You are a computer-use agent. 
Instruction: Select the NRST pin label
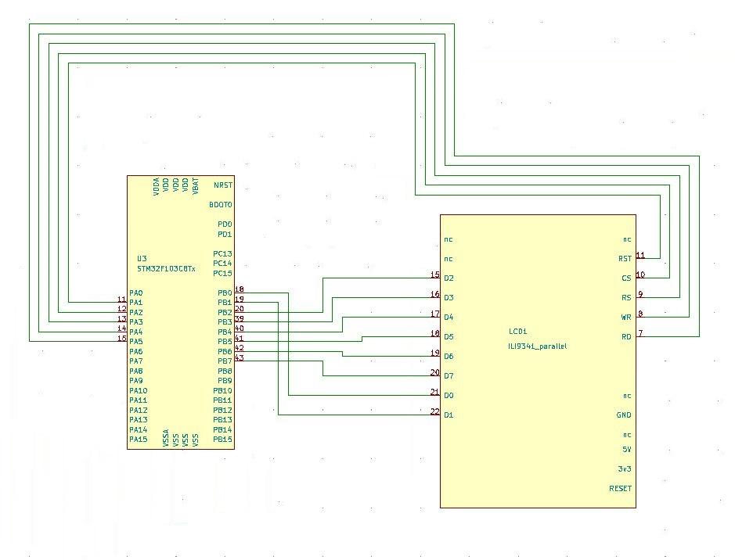223,186
